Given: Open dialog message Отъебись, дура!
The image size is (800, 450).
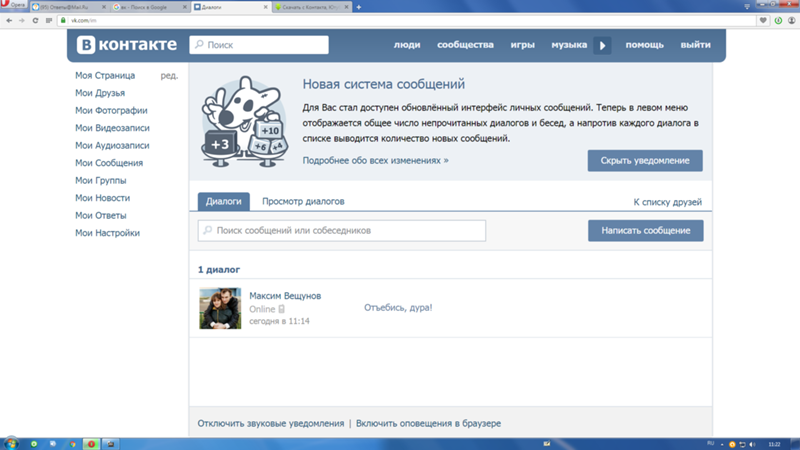Looking at the screenshot, I should pyautogui.click(x=398, y=308).
